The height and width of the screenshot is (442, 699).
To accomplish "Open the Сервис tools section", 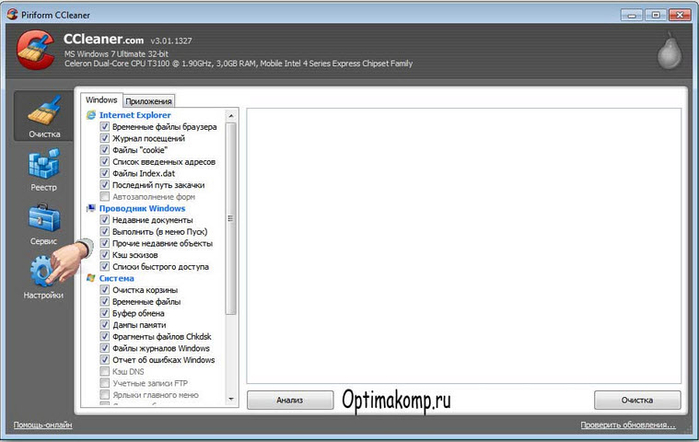I will pos(44,224).
